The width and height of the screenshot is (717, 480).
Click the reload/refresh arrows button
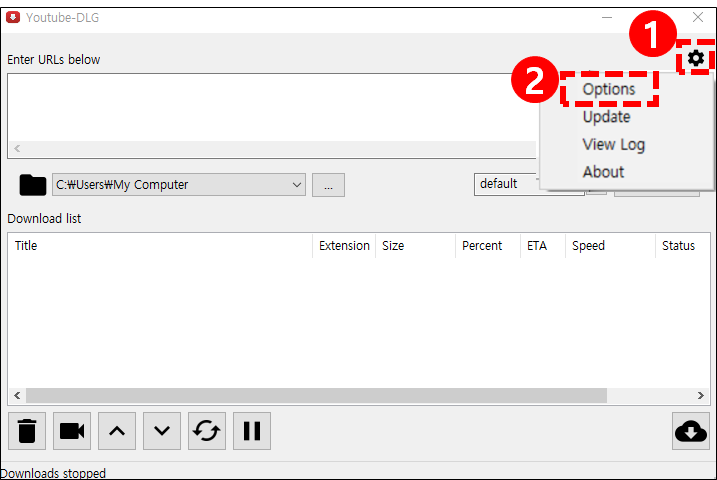pyautogui.click(x=207, y=431)
